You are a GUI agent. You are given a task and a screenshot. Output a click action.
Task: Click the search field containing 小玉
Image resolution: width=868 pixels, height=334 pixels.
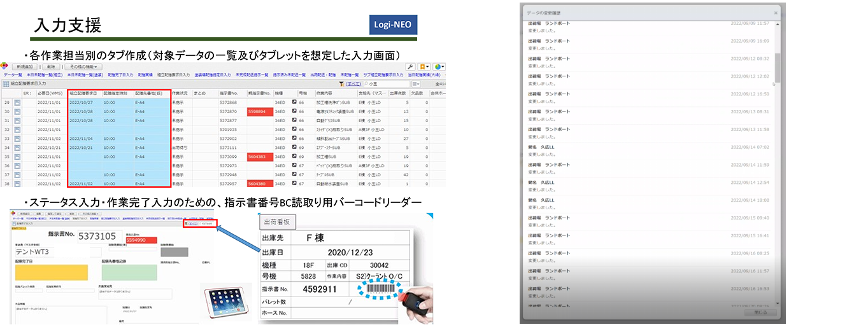(387, 83)
